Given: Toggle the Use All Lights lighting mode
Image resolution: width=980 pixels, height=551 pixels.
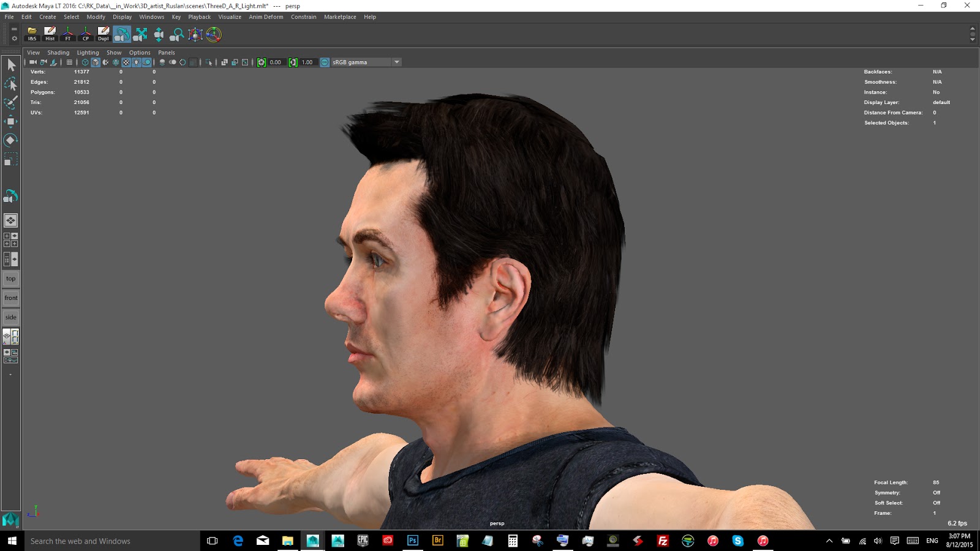Looking at the screenshot, I should 135,62.
